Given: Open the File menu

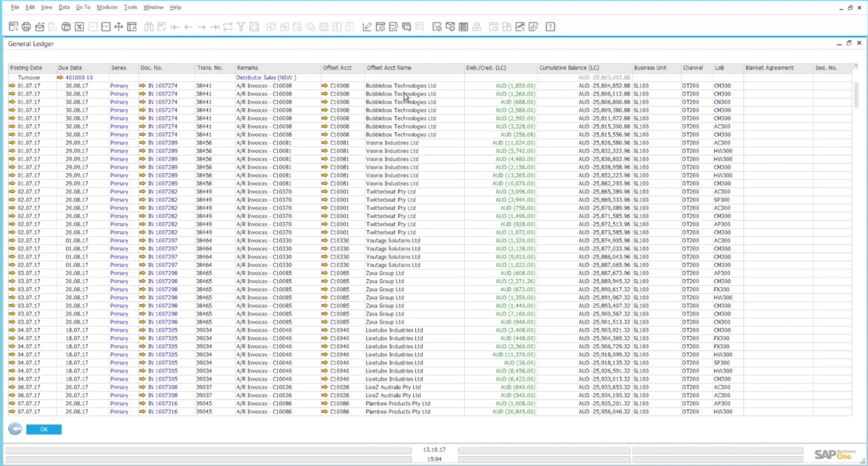Looking at the screenshot, I should click(x=15, y=7).
